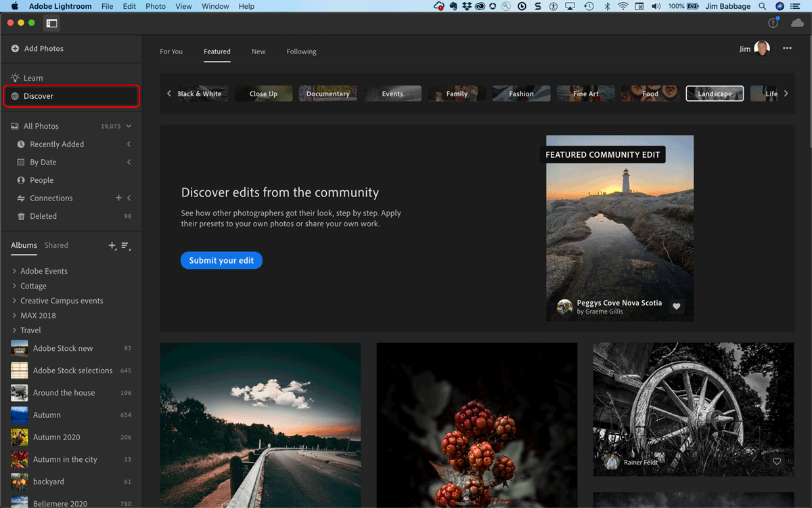Expand the Connections chevron

pyautogui.click(x=129, y=198)
